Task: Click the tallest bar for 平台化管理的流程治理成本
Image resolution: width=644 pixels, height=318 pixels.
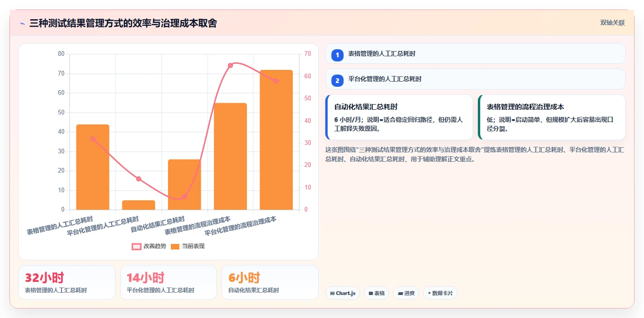Action: tap(276, 140)
